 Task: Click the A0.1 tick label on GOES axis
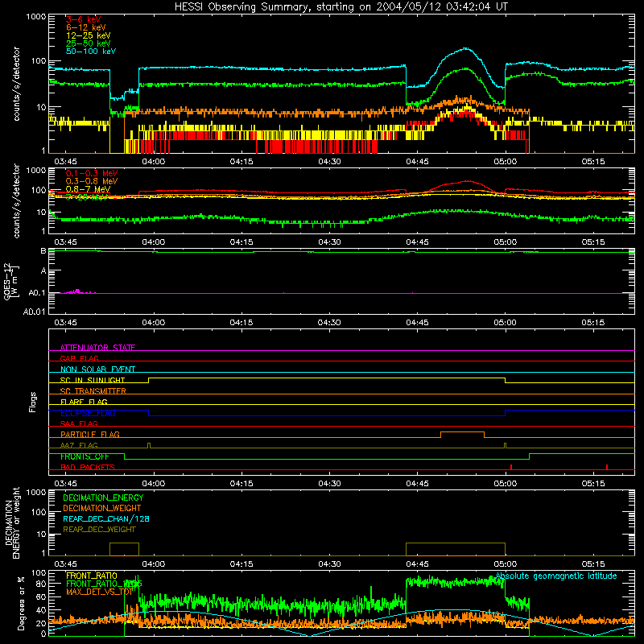[37, 293]
